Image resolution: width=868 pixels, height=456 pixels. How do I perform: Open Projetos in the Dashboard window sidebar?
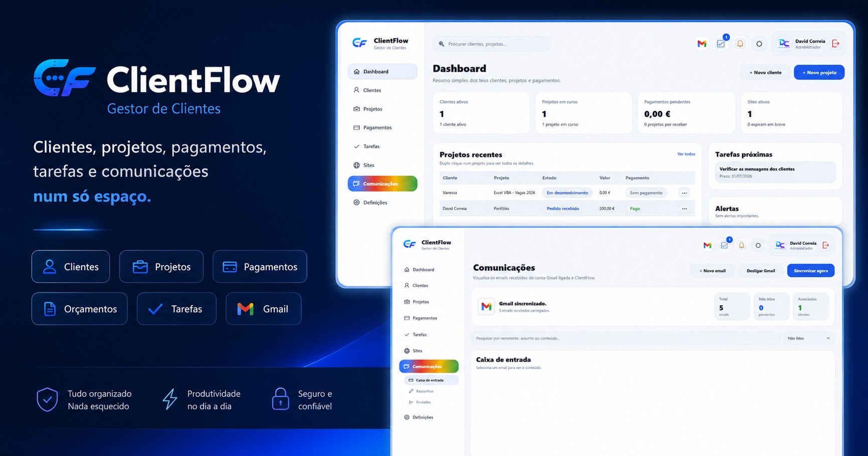(382, 109)
